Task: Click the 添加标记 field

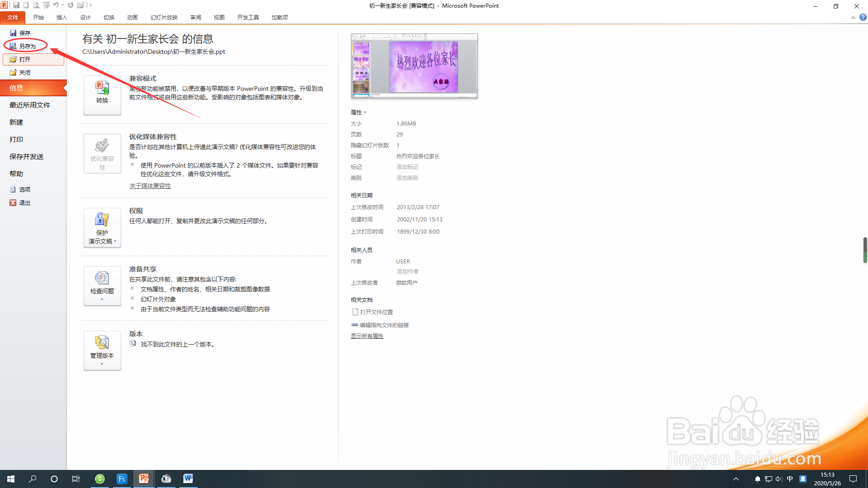Action: click(x=407, y=167)
